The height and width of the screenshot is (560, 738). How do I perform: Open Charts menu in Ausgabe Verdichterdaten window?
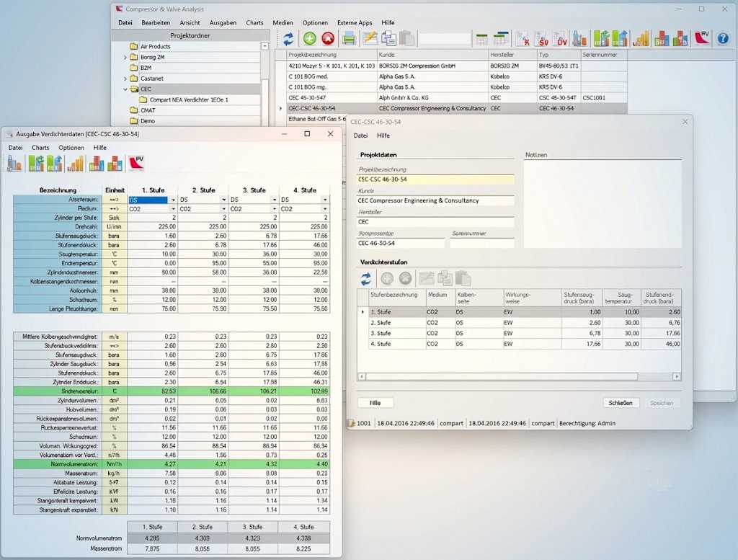40,148
